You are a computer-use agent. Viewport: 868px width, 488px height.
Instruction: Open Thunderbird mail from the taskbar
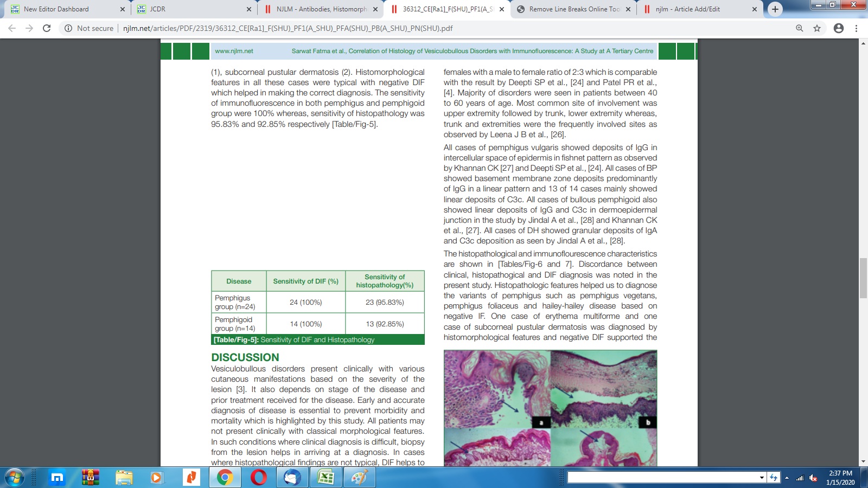292,478
